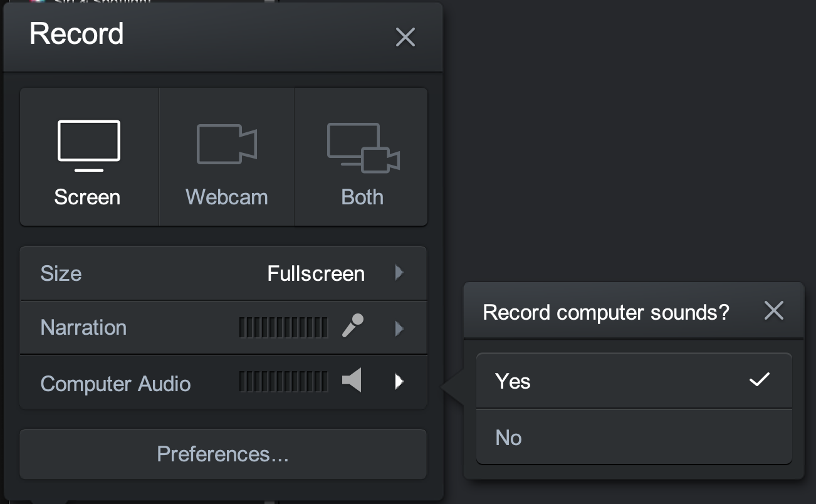
Task: Click the checkmark next to Yes
Action: click(x=759, y=379)
